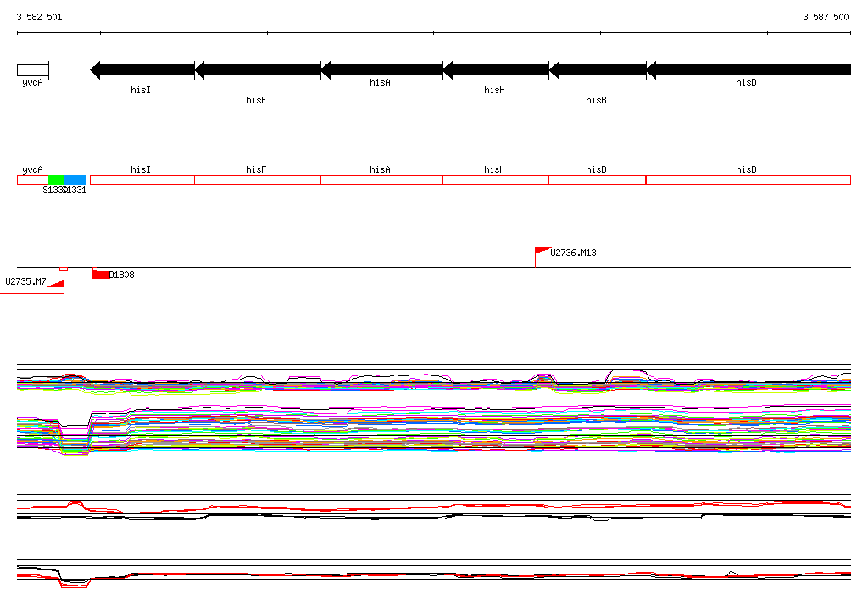The image size is (868, 605).
Task: Click the red-outlined hisD segment box
Action: (748, 180)
